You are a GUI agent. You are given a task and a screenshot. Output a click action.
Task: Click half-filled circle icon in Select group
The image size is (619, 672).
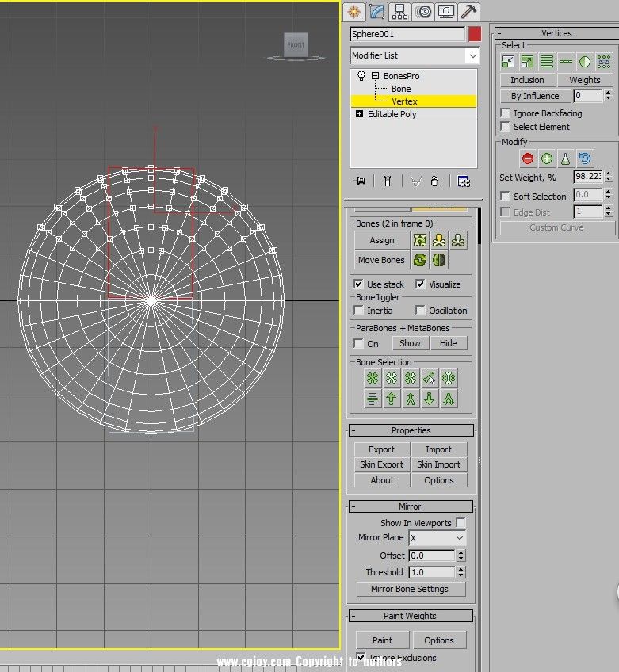click(585, 62)
